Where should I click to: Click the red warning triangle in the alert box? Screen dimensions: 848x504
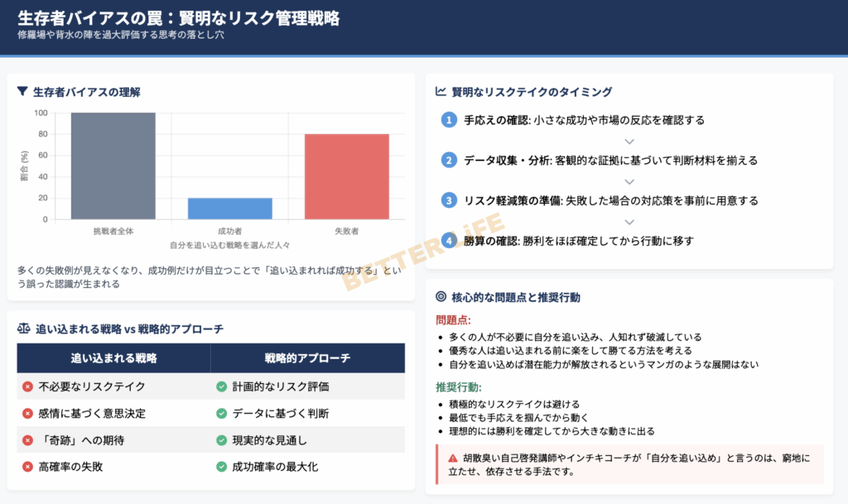[x=453, y=458]
